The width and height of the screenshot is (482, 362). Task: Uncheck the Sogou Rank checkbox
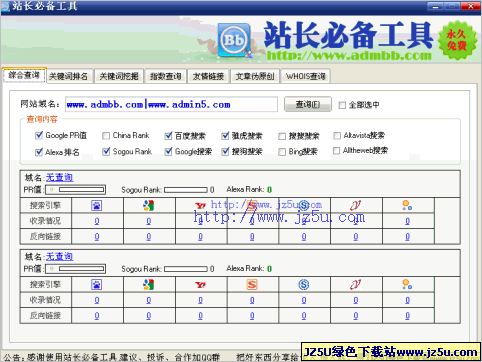tap(106, 152)
